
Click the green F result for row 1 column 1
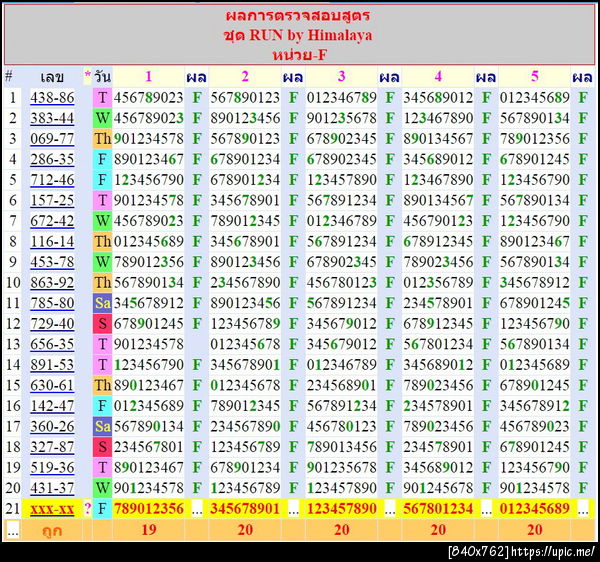coord(197,98)
